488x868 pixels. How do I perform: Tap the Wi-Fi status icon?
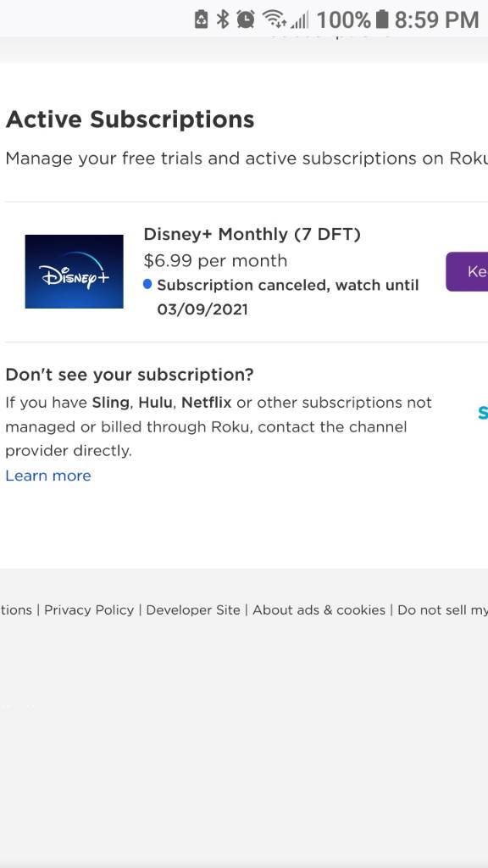coord(274,19)
